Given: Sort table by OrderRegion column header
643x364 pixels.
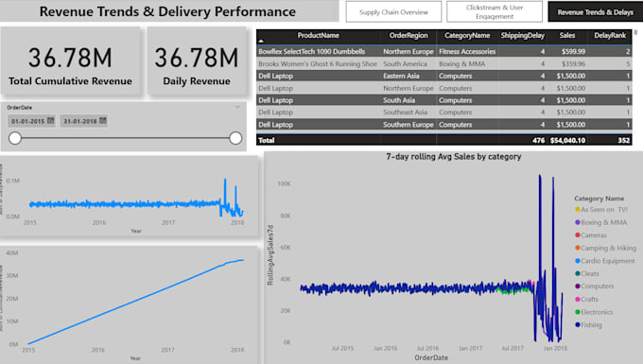Looking at the screenshot, I should tap(408, 35).
